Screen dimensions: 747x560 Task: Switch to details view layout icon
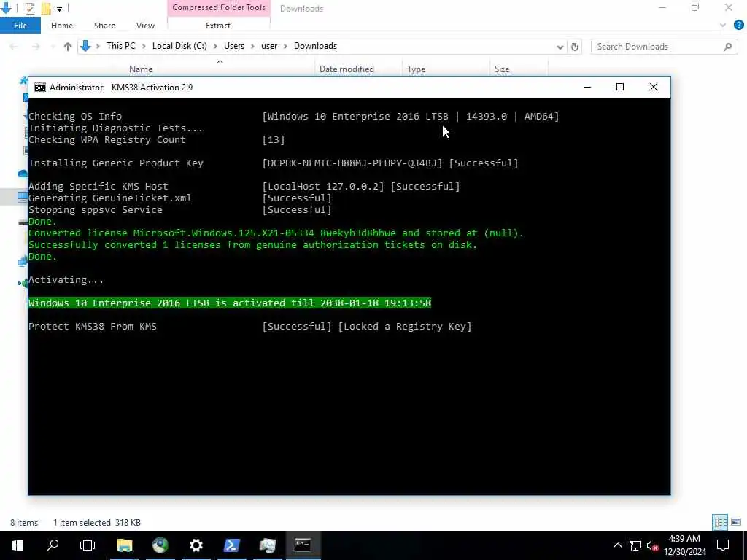720,522
